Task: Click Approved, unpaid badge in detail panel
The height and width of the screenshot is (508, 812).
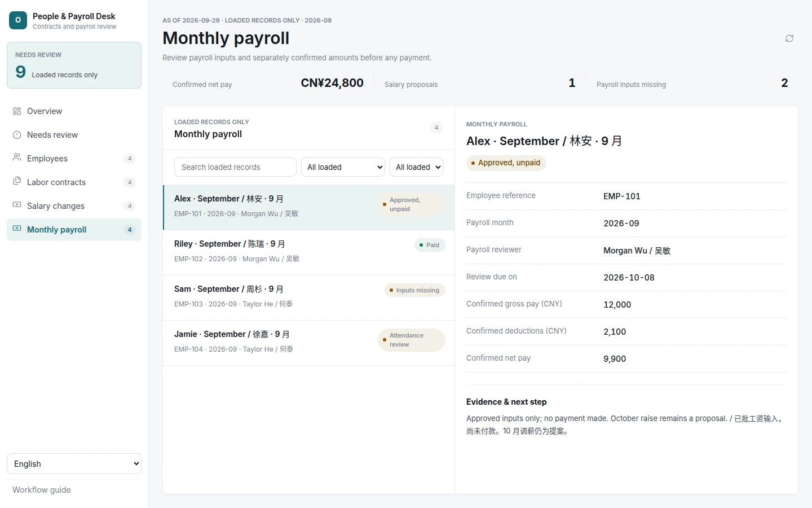Action: 506,163
